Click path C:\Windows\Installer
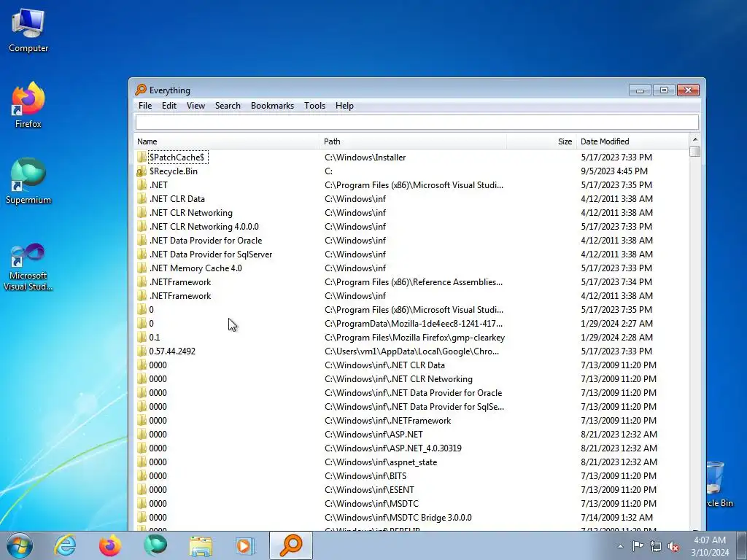747x560 pixels. pos(365,157)
